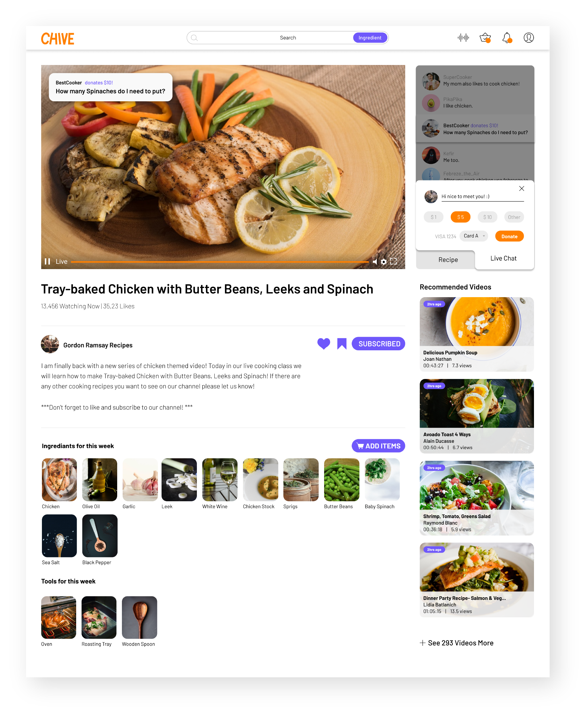This screenshot has height=716, width=588.
Task: Open the user profile icon
Action: coord(528,38)
